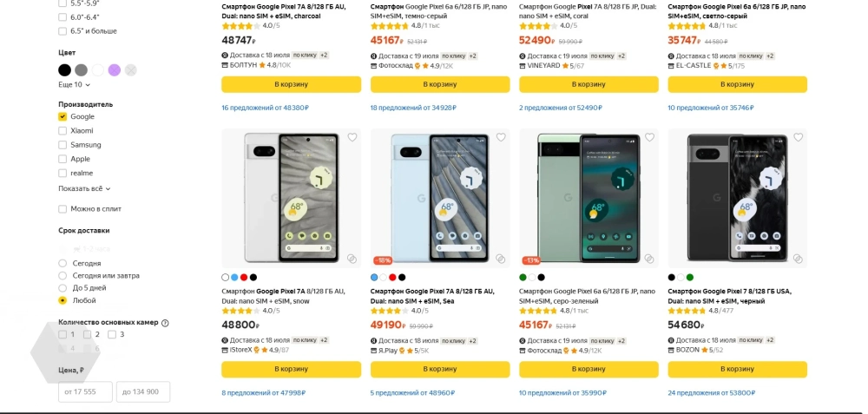Add Pixel 7 черный to comparison
Image resolution: width=868 pixels, height=414 pixels.
(798, 259)
